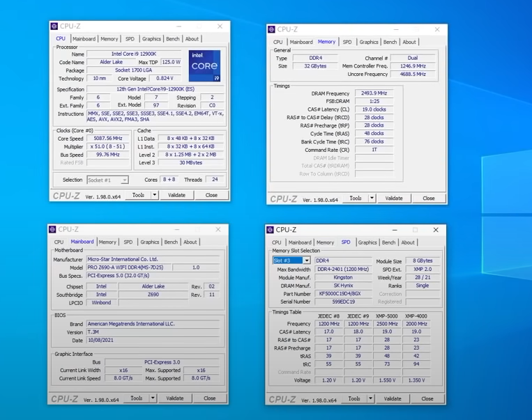This screenshot has height=420, width=532.
Task: Click Validate in the Memory window
Action: point(393,198)
